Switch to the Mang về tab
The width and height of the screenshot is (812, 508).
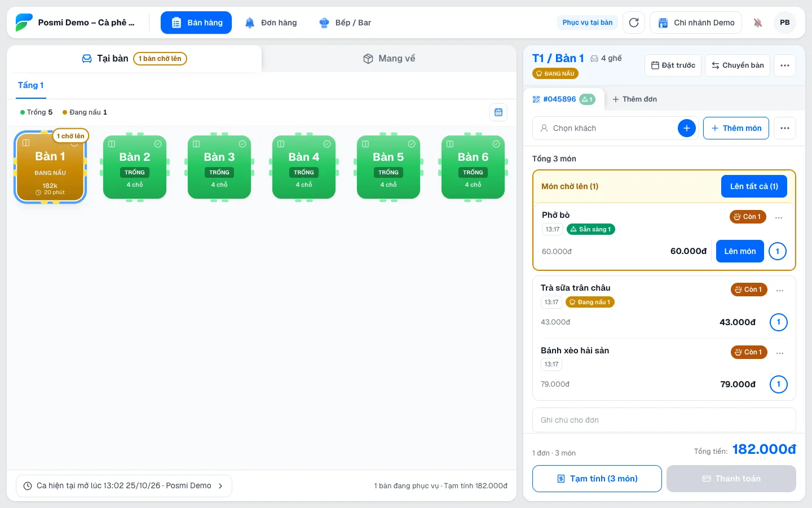(x=389, y=59)
